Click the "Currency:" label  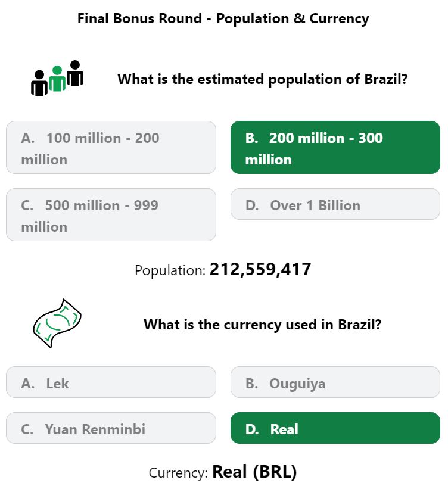point(178,473)
